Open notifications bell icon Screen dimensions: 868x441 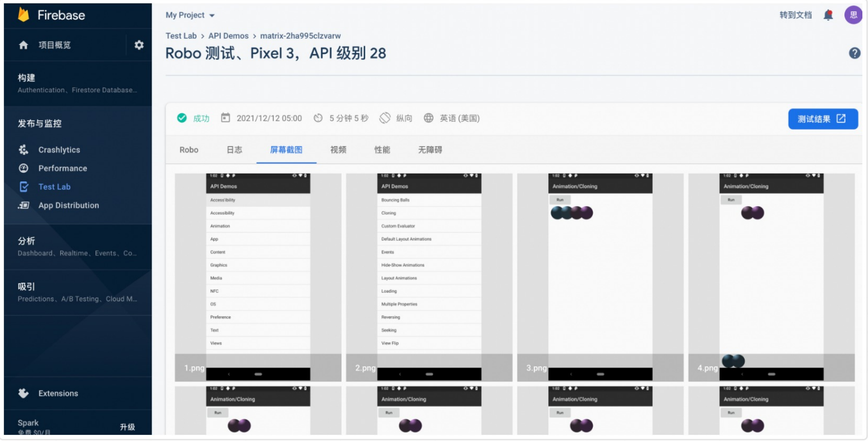828,15
